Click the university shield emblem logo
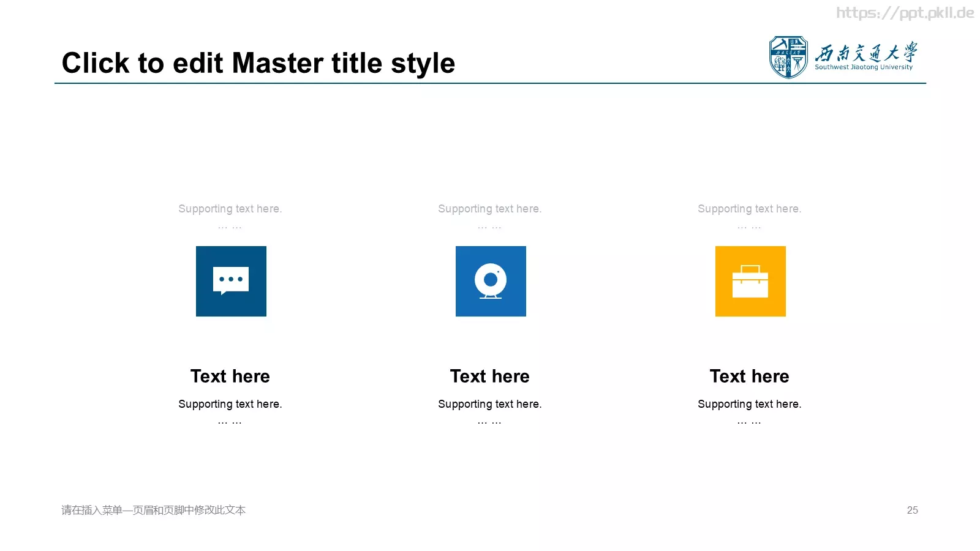The image size is (980, 551). [788, 57]
